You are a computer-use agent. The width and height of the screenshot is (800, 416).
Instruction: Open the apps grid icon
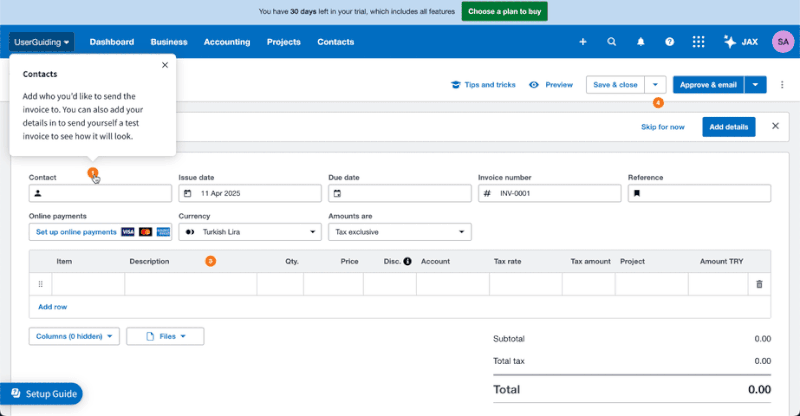coord(698,42)
